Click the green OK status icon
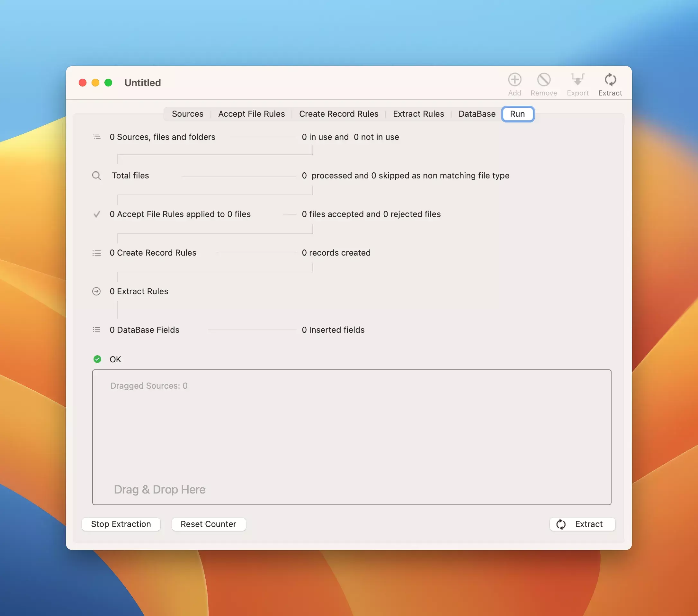This screenshot has width=698, height=616. point(97,359)
